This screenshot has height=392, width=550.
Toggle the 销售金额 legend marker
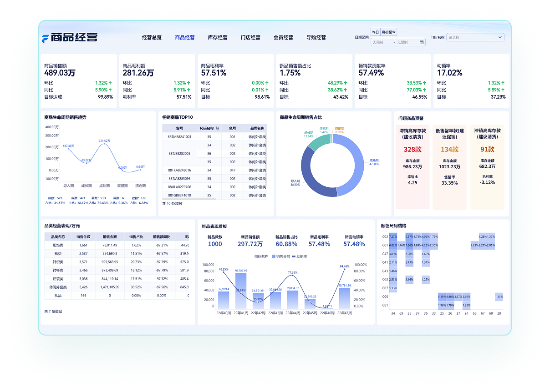pyautogui.click(x=273, y=256)
